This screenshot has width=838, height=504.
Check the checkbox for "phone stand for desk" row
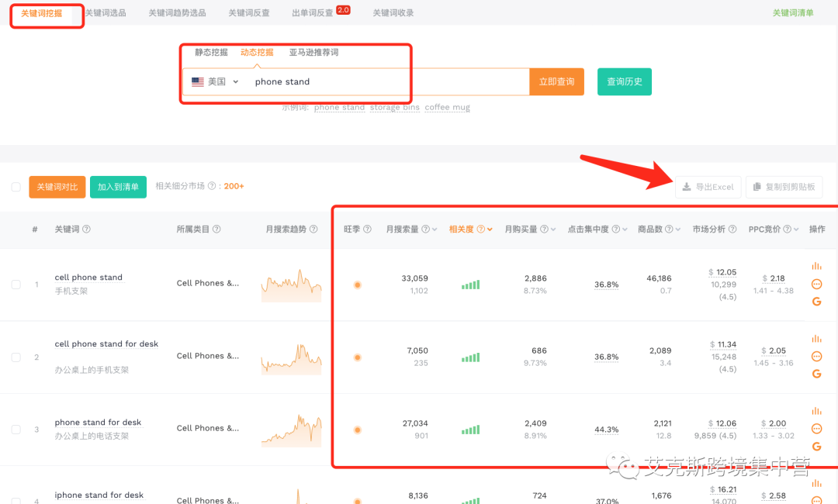[x=16, y=428]
